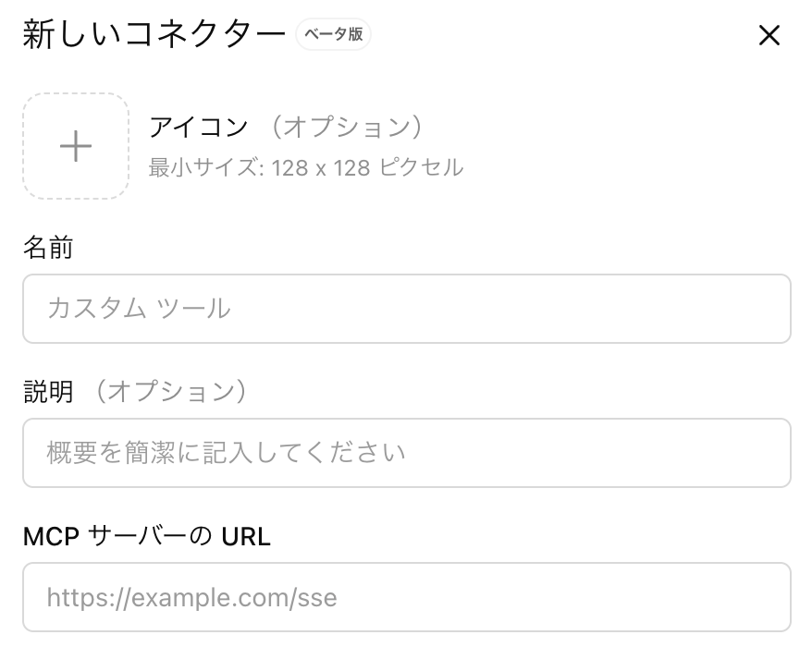Click the 最小サイズ: 128 x 128 ピクセル hint

[306, 168]
